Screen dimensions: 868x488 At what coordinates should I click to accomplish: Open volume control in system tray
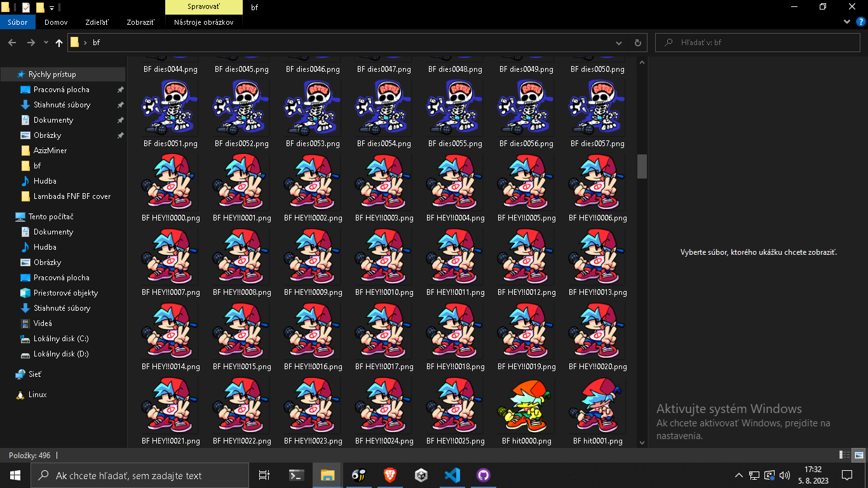pos(785,475)
